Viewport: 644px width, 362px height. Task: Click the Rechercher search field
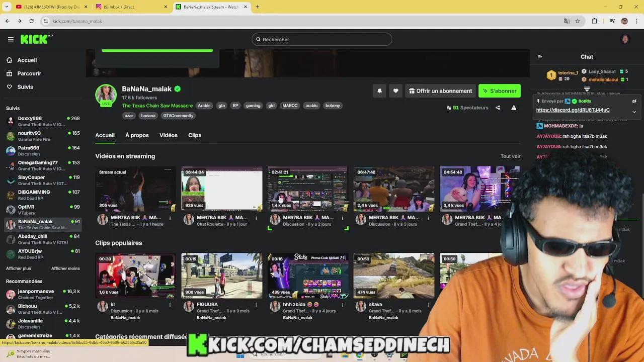tap(322, 39)
